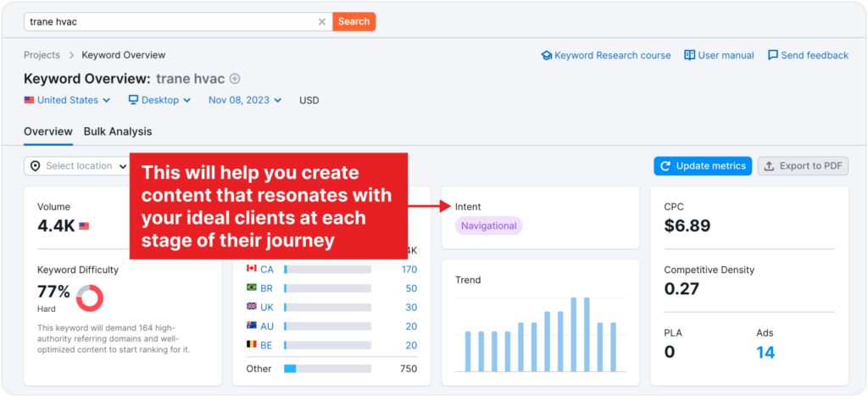This screenshot has width=868, height=401.
Task: Open the Keyword Research course link
Action: point(605,55)
